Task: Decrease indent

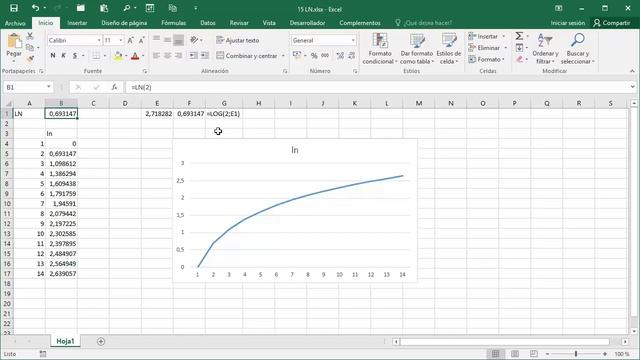Action: coord(193,56)
